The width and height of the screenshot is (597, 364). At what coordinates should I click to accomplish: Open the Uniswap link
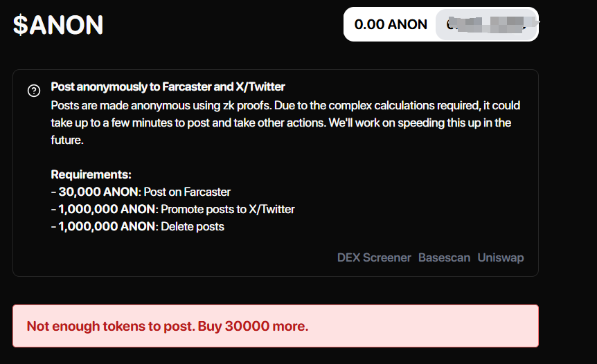tap(500, 257)
